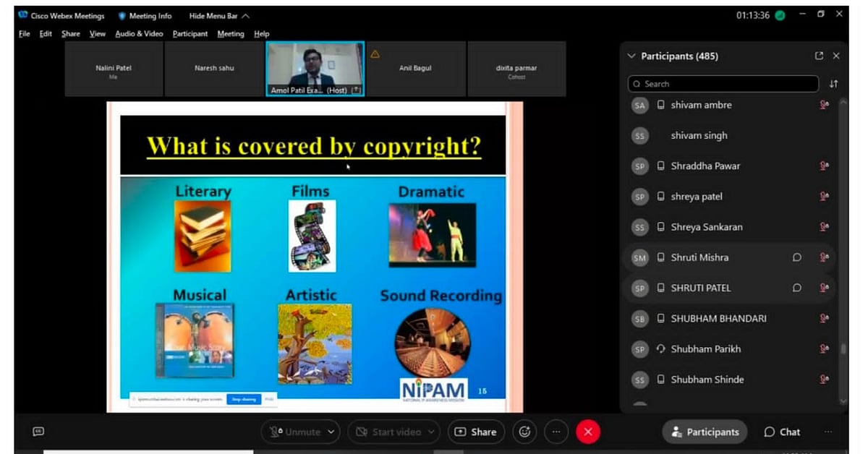Click the muted mic icon for shivam ambre
868x454 pixels.
pyautogui.click(x=823, y=105)
